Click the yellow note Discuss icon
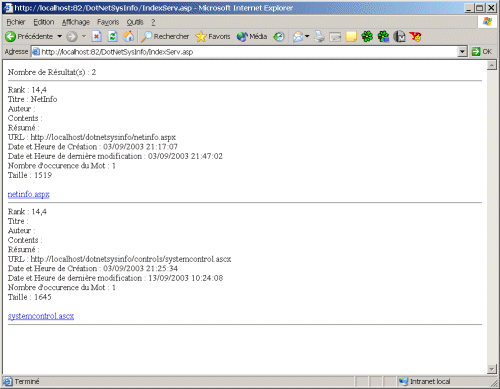 (x=351, y=37)
